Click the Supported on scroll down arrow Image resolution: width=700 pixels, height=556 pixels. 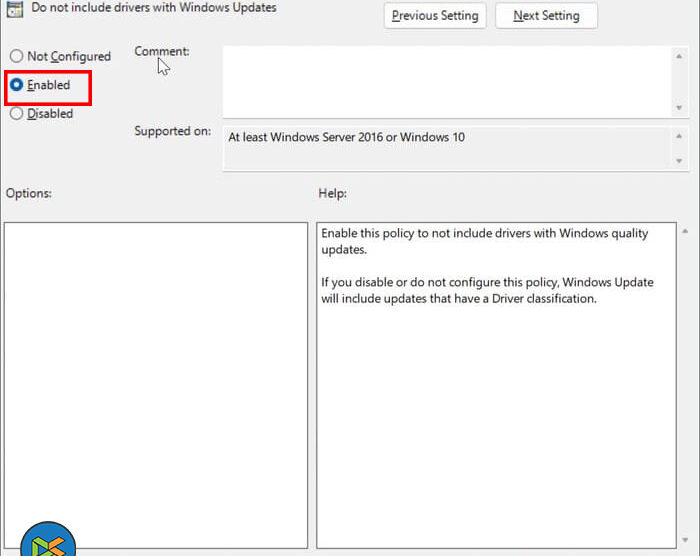point(679,161)
